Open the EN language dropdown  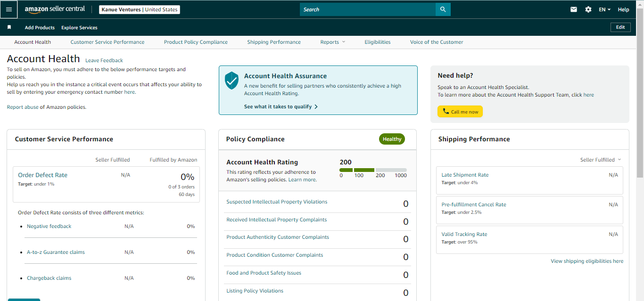pos(605,9)
